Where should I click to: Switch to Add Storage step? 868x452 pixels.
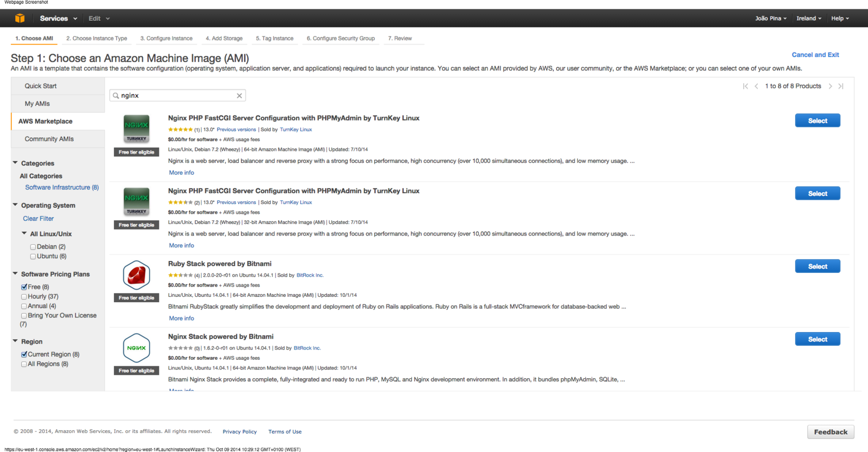(224, 39)
